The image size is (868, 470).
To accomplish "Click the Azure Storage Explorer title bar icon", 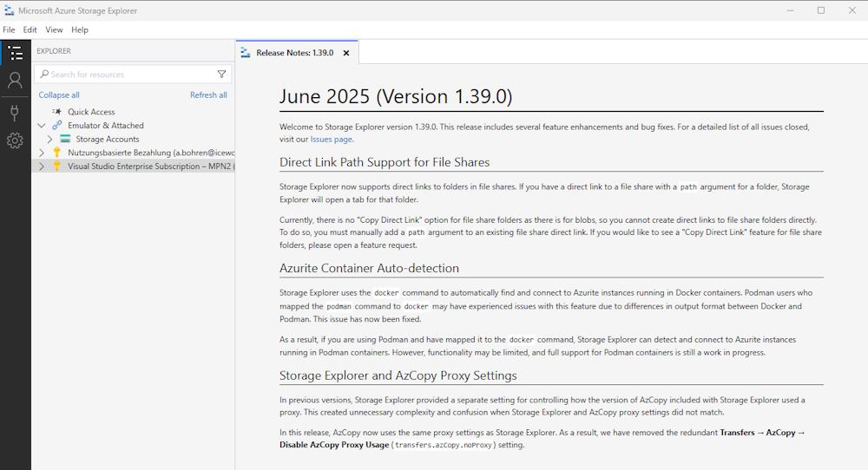I will (x=9, y=10).
